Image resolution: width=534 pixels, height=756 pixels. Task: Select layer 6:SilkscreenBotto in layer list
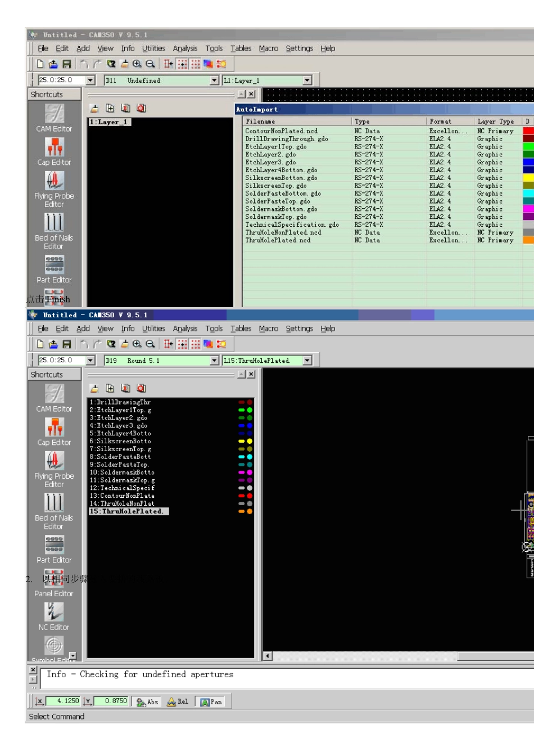tap(120, 442)
